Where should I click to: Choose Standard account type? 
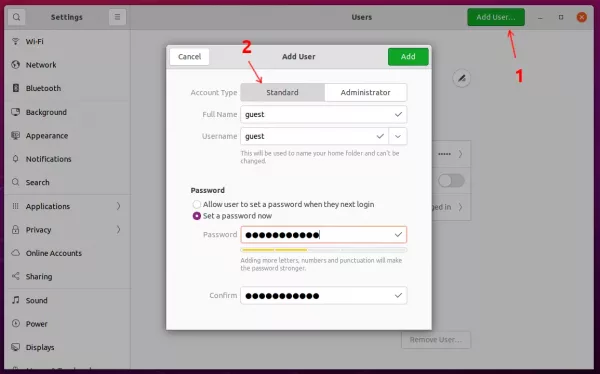(x=282, y=92)
